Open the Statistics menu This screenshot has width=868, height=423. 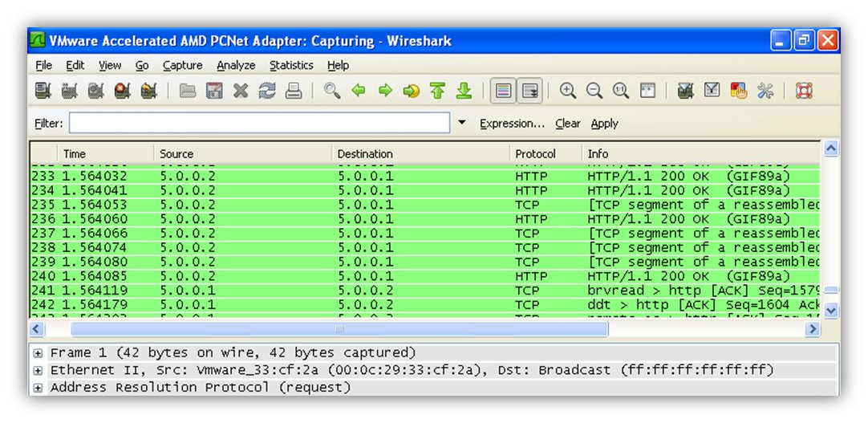(x=291, y=65)
